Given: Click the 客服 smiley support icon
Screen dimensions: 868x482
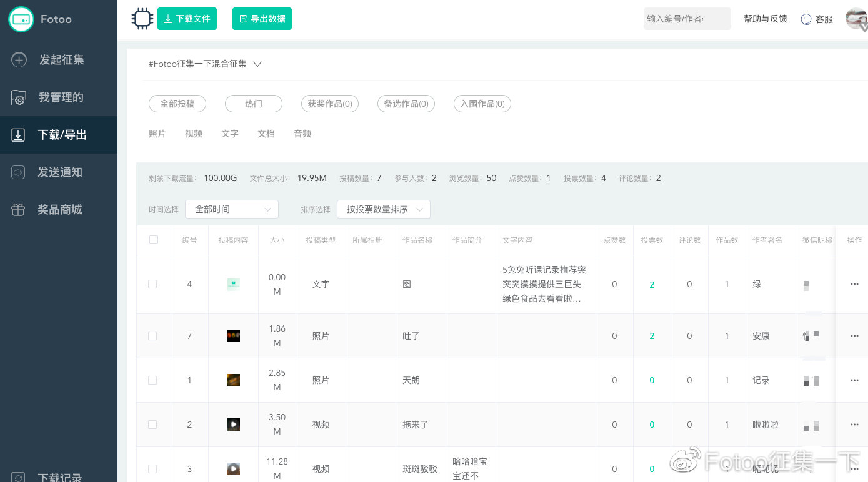Looking at the screenshot, I should pyautogui.click(x=806, y=19).
